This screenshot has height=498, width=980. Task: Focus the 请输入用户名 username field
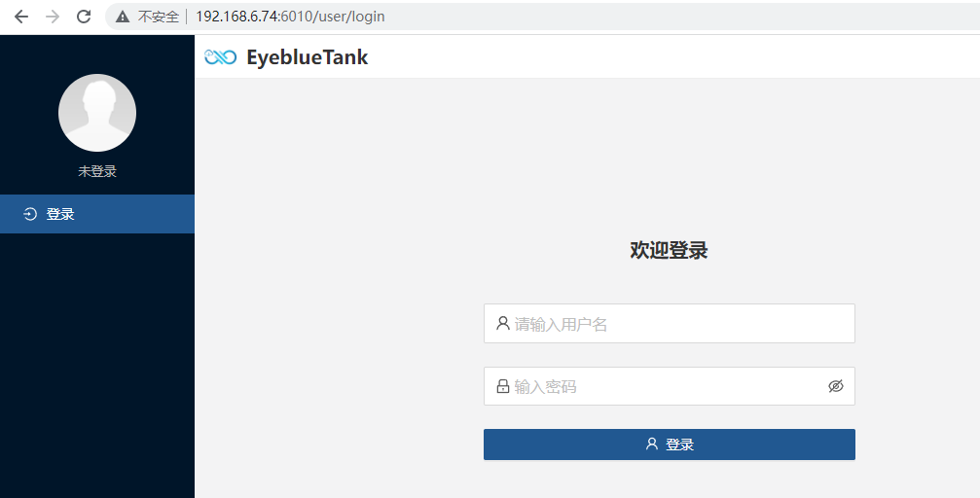[x=671, y=324]
